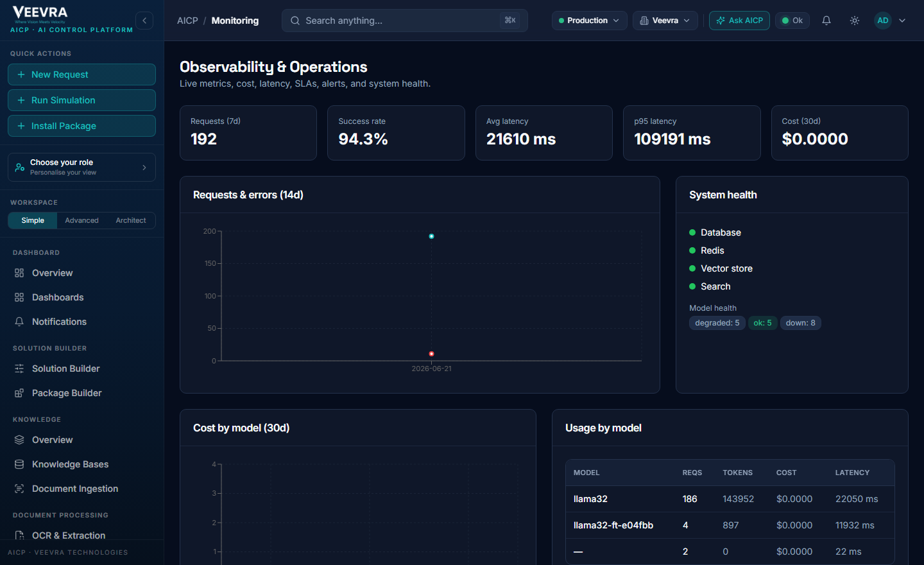Click the llama32 model name cell
The height and width of the screenshot is (565, 924).
tap(590, 499)
